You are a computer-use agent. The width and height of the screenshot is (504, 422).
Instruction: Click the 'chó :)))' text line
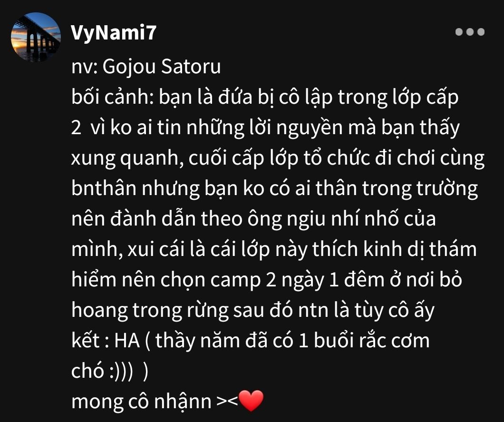pyautogui.click(x=110, y=371)
